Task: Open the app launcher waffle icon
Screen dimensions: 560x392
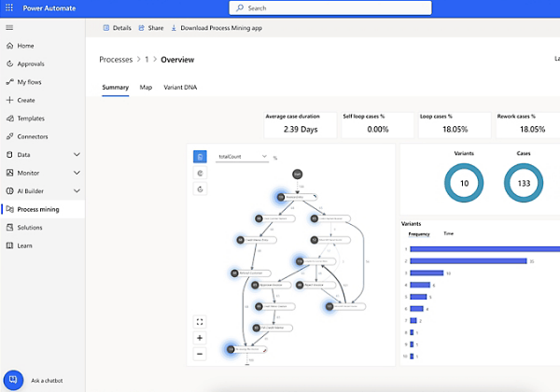Action: point(9,7)
